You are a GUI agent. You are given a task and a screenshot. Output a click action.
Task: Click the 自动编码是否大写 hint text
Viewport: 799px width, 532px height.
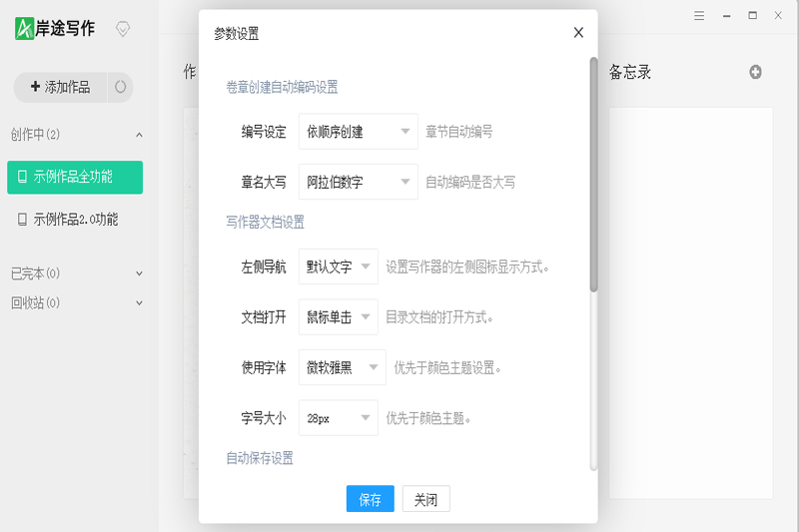tap(470, 183)
